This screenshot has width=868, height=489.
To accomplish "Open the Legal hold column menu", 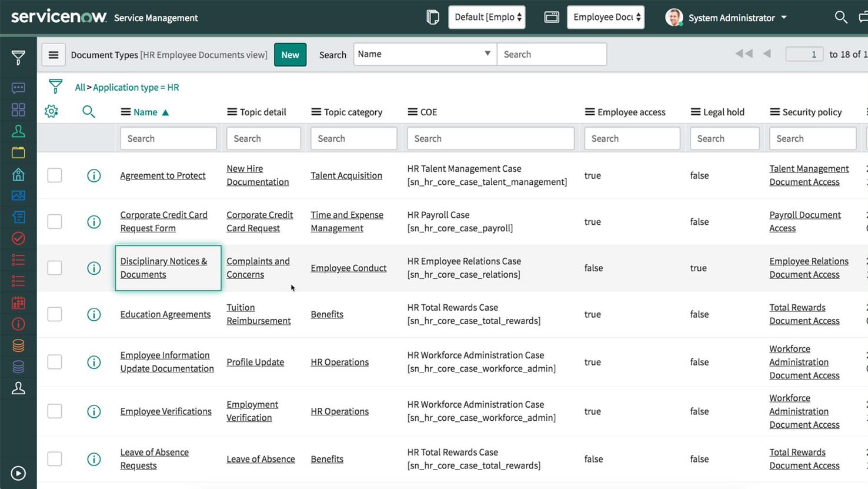I will (696, 112).
